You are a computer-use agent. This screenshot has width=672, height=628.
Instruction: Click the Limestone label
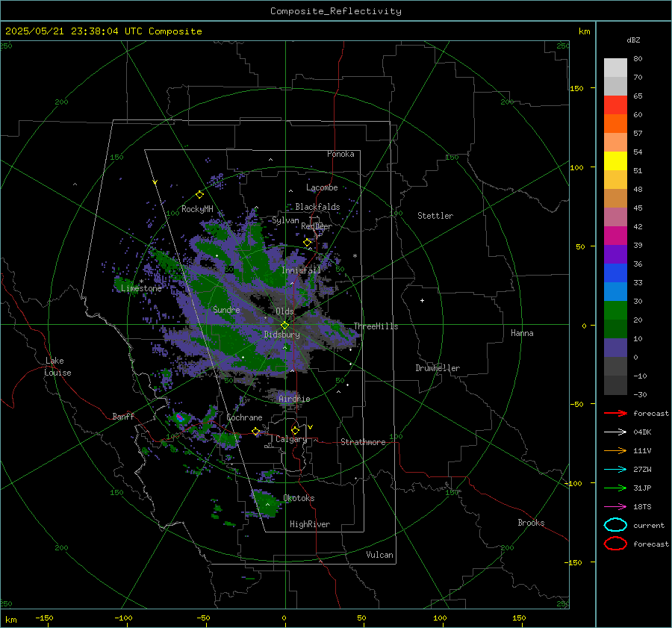click(141, 288)
